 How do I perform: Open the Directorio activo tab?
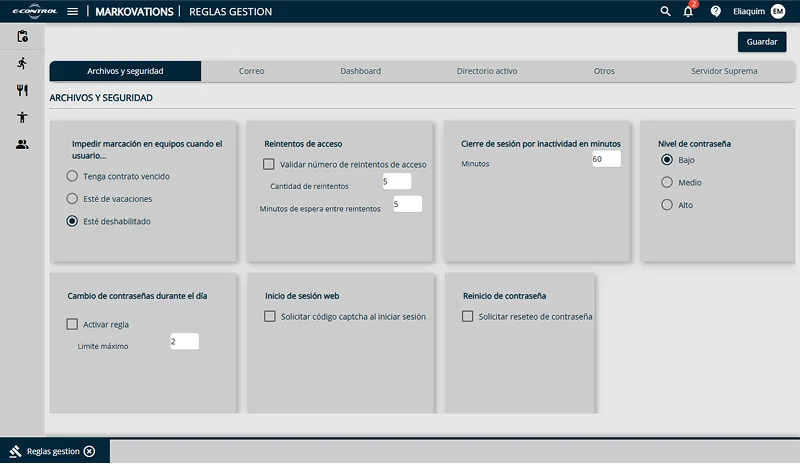coord(487,71)
